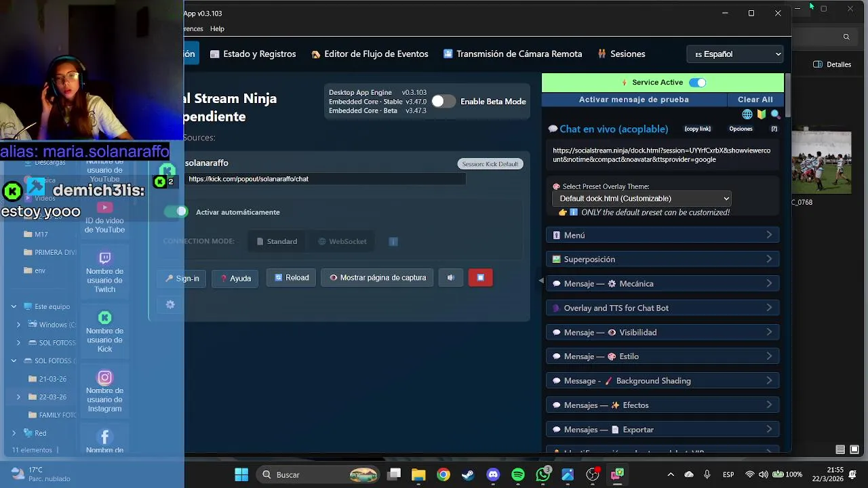Collapse the right panel with arrow handle
This screenshot has height=488, width=868.
(541, 281)
